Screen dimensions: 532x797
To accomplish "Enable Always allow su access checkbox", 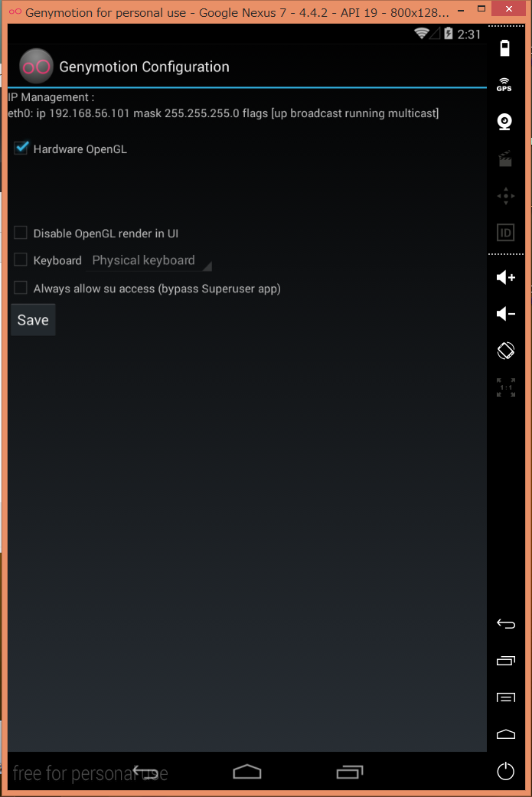I will tap(21, 288).
